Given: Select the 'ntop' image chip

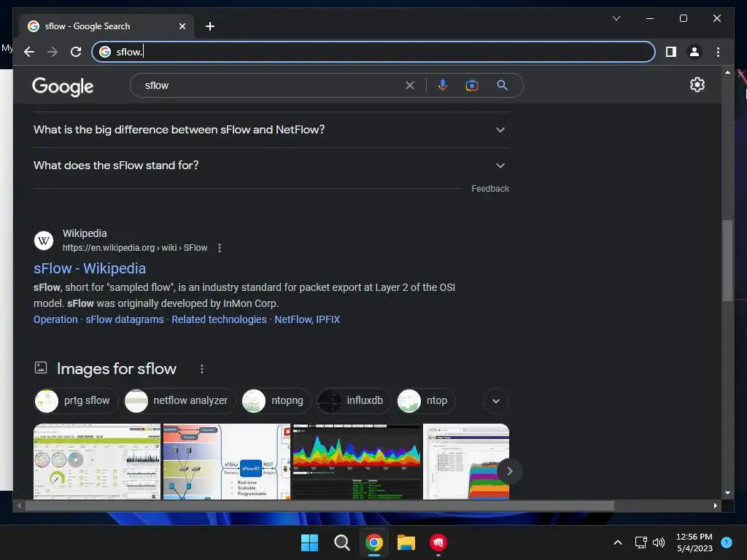Looking at the screenshot, I should coord(425,401).
